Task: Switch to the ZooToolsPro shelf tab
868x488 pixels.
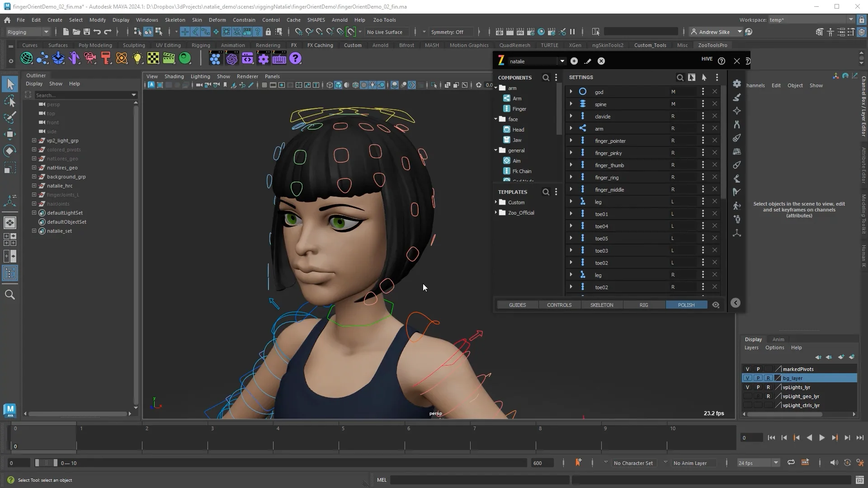Action: (x=712, y=45)
